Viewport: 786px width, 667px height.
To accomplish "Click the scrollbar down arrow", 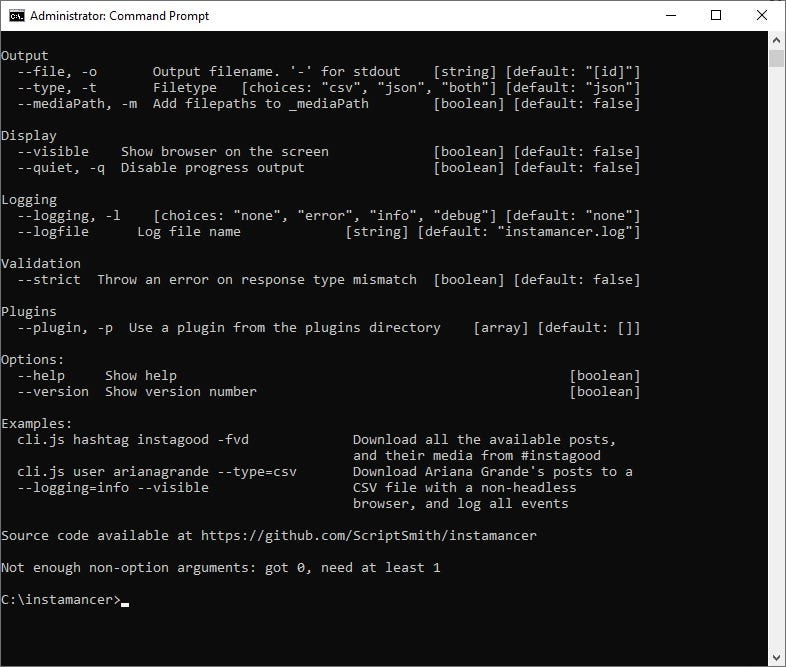I will coord(776,657).
